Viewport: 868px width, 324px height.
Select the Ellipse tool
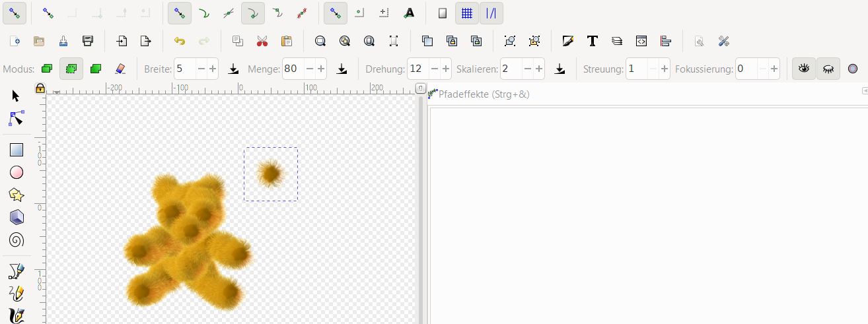coord(17,172)
